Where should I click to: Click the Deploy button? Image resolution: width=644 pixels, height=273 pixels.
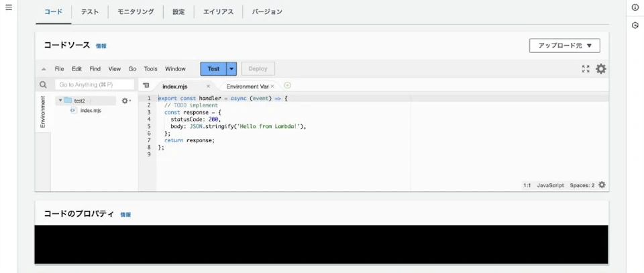[x=258, y=69]
